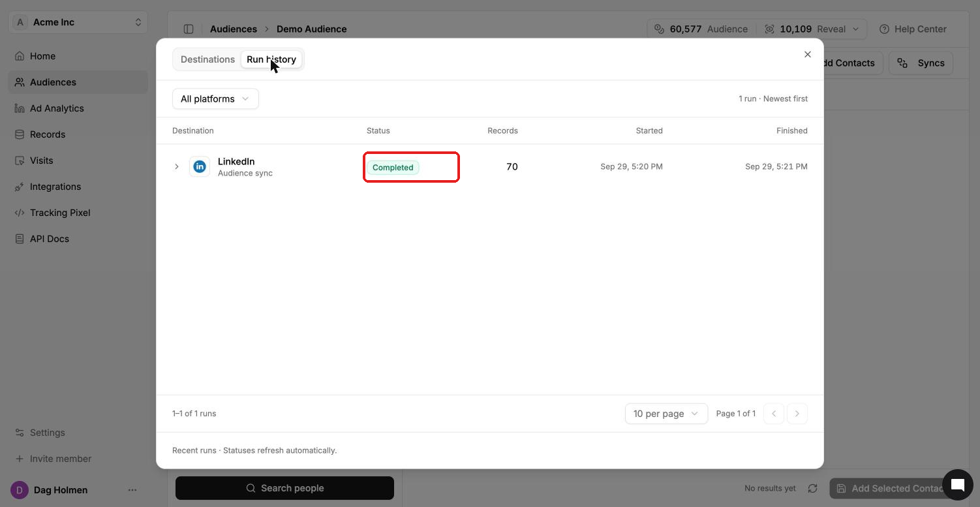This screenshot has width=980, height=507.
Task: Go to previous page of runs
Action: point(774,414)
